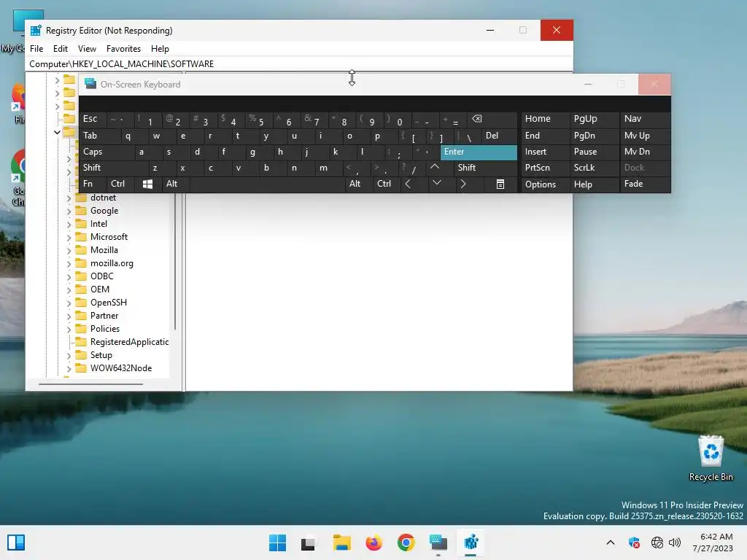Click the Options key on keyboard
This screenshot has width=747, height=560.
545,184
